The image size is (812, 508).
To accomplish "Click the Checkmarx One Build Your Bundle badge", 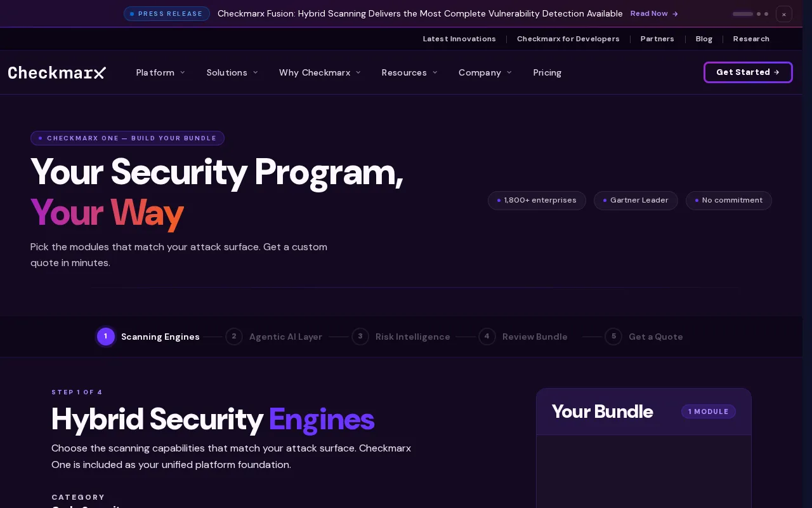I will [128, 138].
